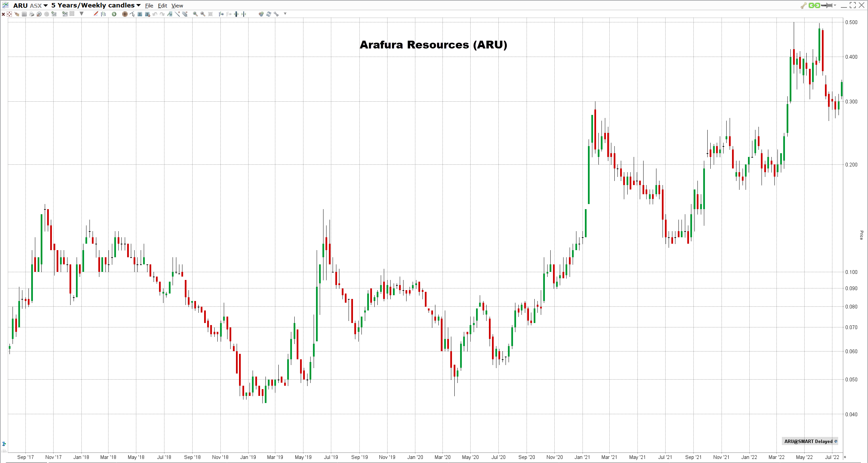Click the zoom in magnifier icon
The height and width of the screenshot is (463, 868).
click(195, 14)
